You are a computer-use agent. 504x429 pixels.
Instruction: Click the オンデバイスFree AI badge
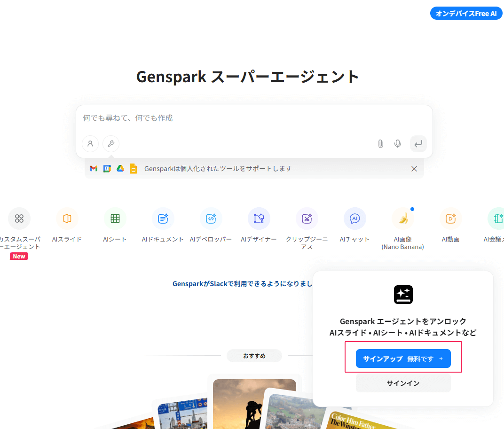[x=466, y=13]
